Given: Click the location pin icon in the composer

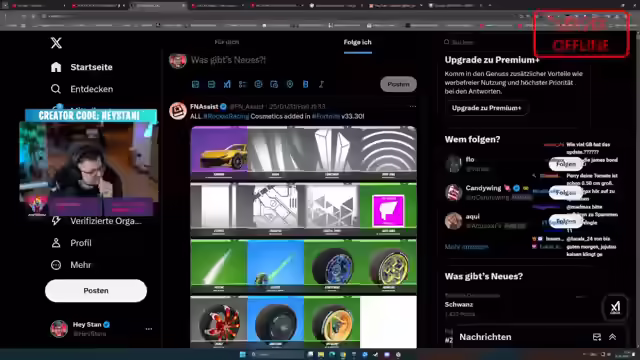Looking at the screenshot, I should tap(290, 84).
